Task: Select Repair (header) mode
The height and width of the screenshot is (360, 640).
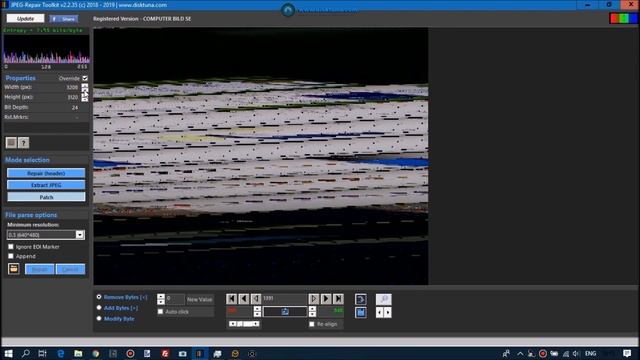Action: pos(46,173)
